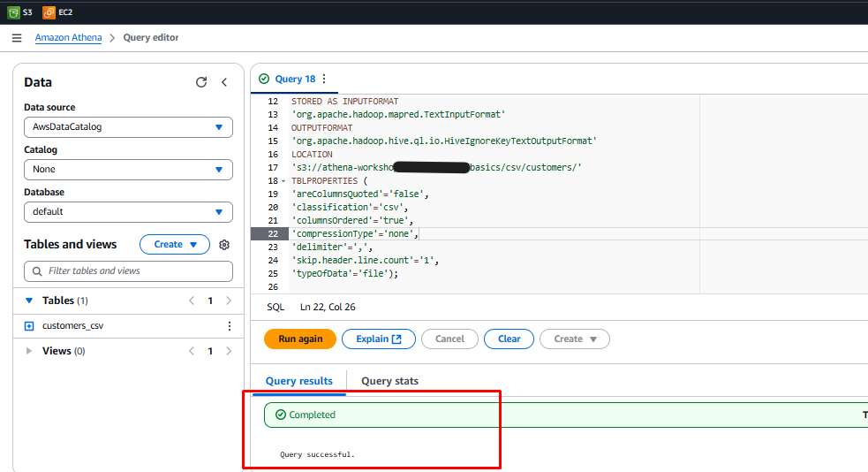Click the EC2 service shortcut icon
Screen dimensions: 868x472
coord(51,12)
